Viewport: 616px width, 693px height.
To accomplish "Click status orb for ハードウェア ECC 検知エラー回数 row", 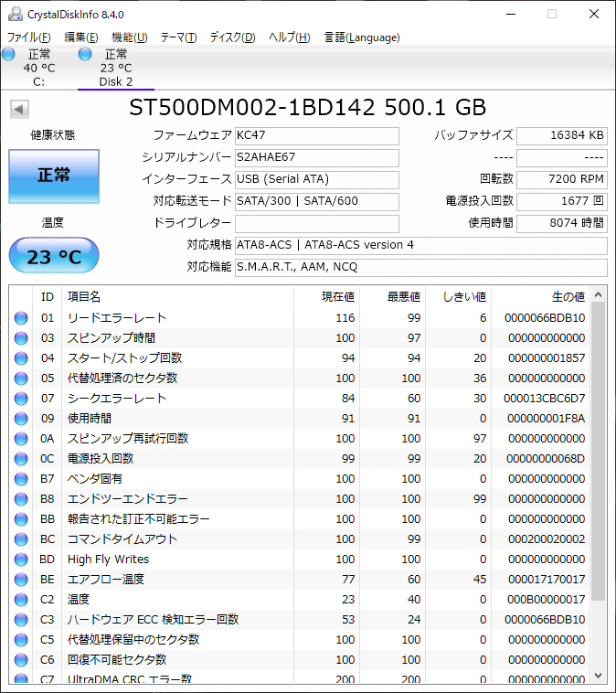I will (x=21, y=620).
